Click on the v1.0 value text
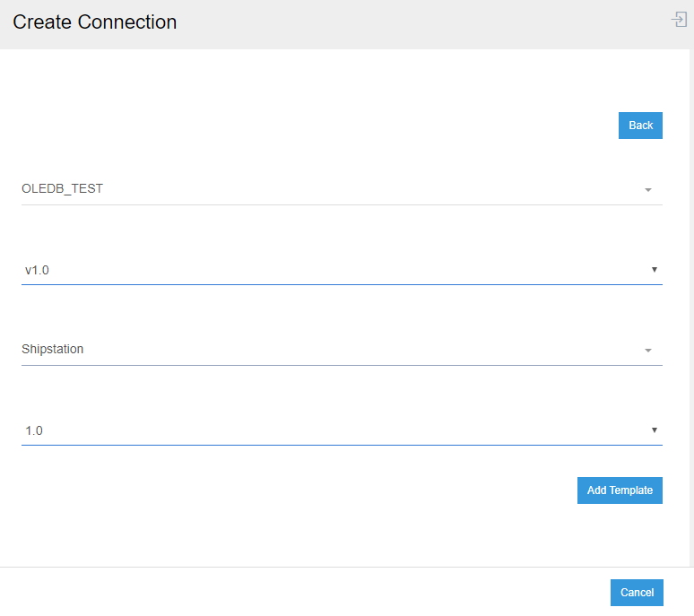The width and height of the screenshot is (694, 616). (x=37, y=270)
